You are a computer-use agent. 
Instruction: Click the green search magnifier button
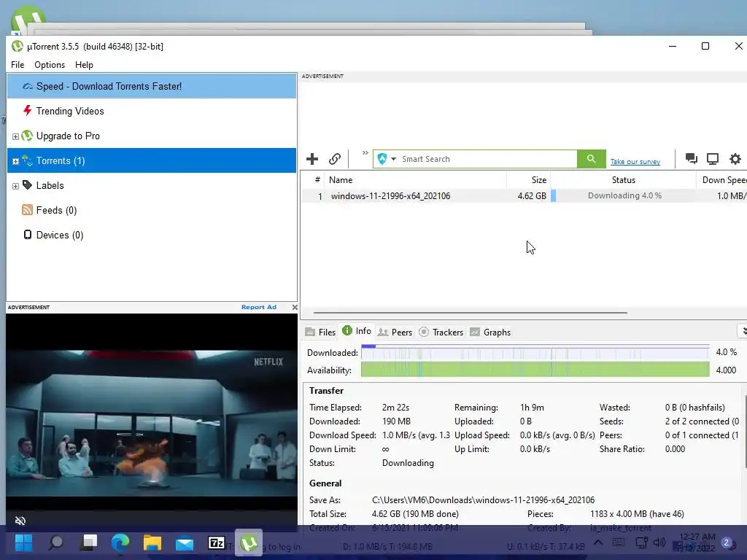click(591, 158)
